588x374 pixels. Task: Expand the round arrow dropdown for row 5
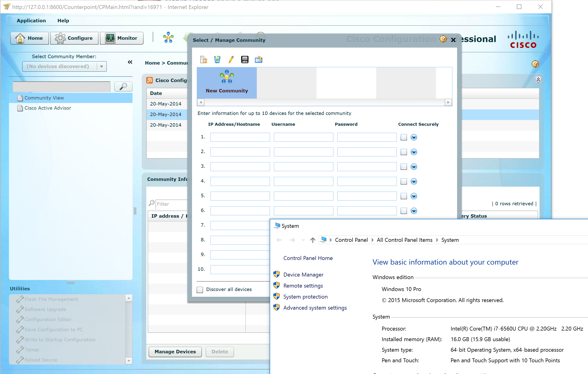[x=414, y=196]
